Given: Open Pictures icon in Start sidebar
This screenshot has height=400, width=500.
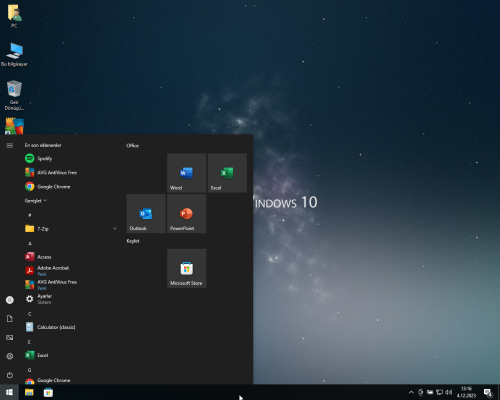Looking at the screenshot, I should (x=10, y=337).
